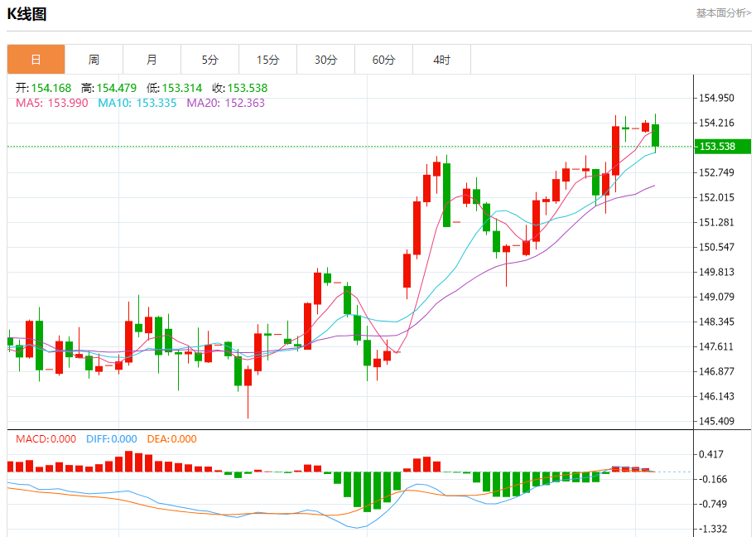Click the DIFF value label
The height and width of the screenshot is (537, 756).
tap(112, 439)
